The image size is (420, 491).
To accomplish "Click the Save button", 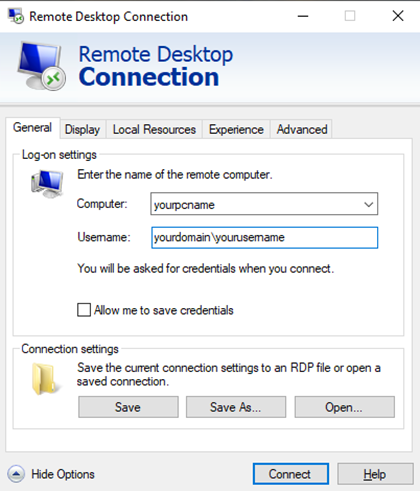I will pyautogui.click(x=128, y=407).
